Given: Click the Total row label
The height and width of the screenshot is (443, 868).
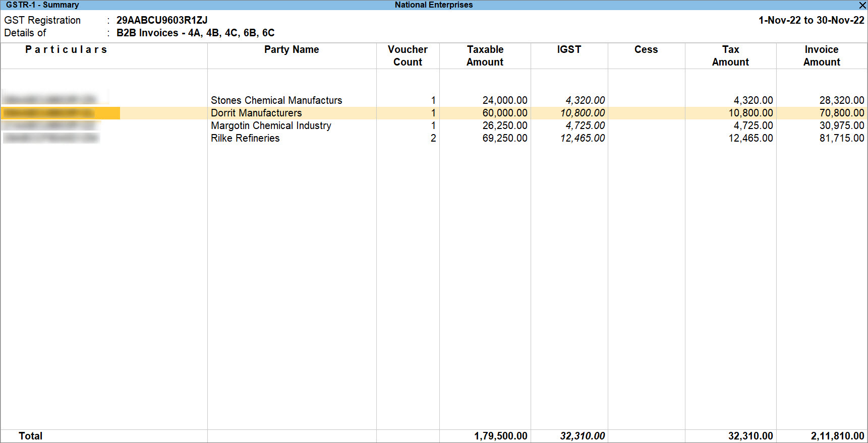Looking at the screenshot, I should 31,436.
